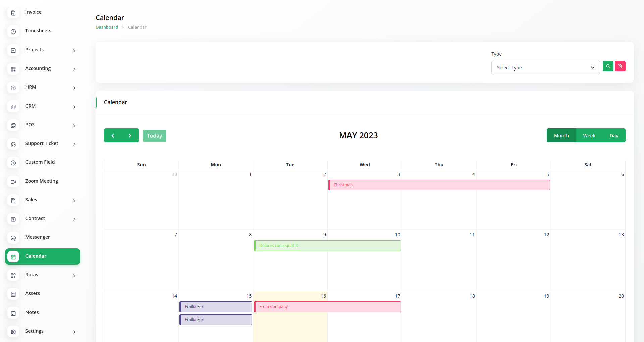Image resolution: width=644 pixels, height=342 pixels.
Task: Open Notes in the sidebar
Action: tap(32, 312)
